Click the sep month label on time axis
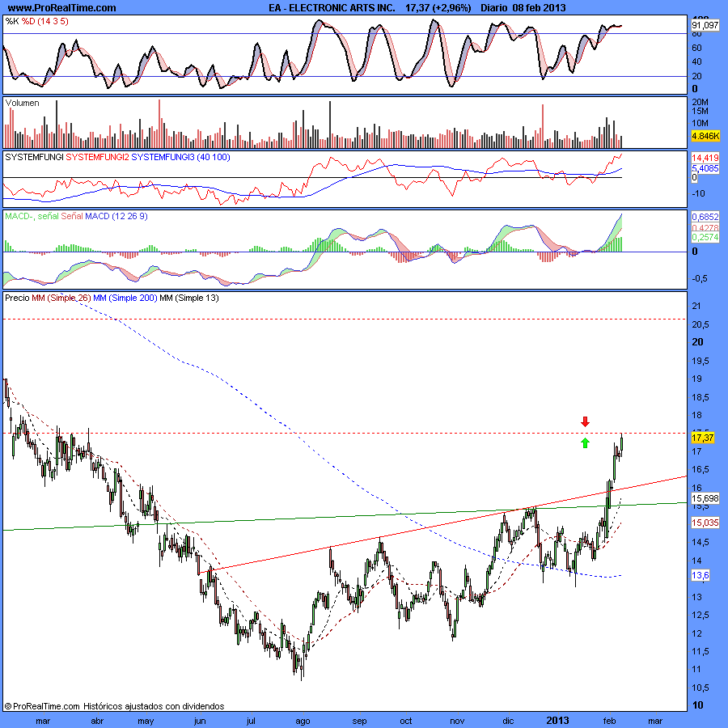This screenshot has height=728, width=728. click(359, 721)
